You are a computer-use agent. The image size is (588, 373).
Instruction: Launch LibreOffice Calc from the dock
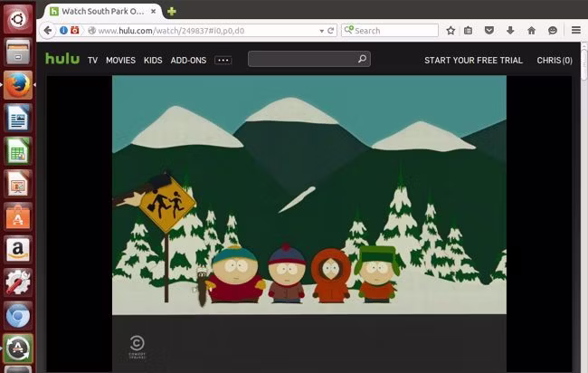point(17,151)
